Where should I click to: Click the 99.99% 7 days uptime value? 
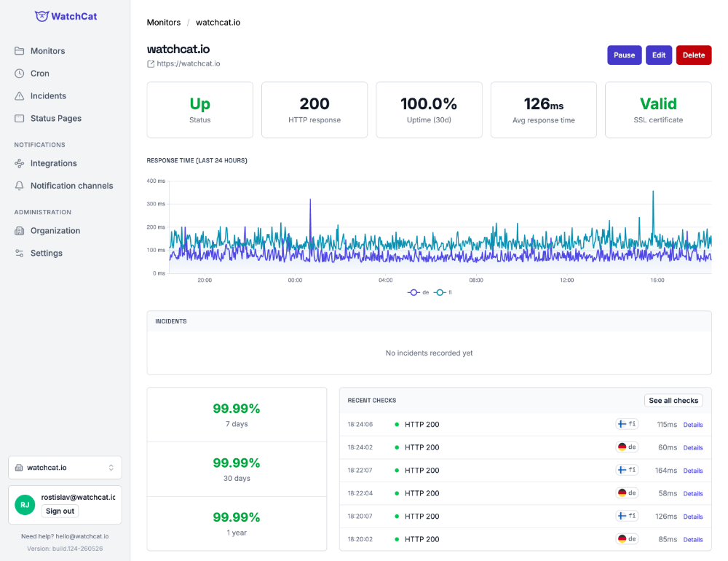[x=237, y=409]
